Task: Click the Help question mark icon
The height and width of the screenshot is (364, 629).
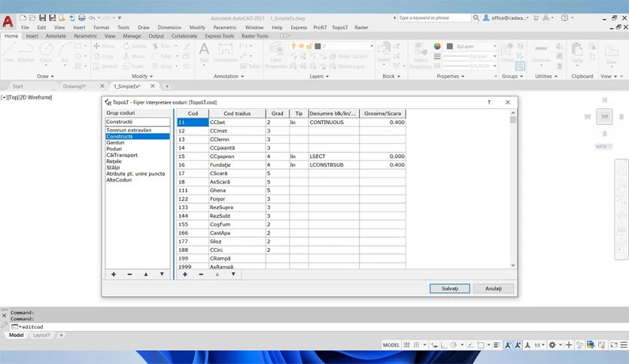Action: [564, 17]
